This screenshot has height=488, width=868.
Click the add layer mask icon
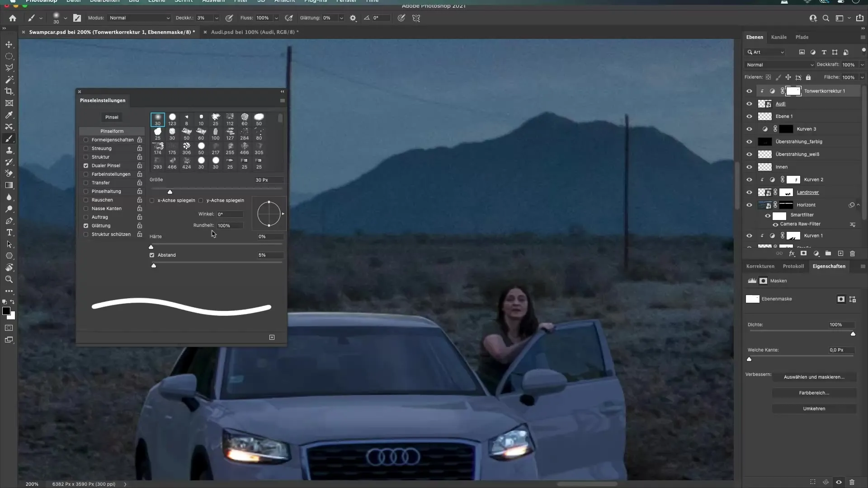804,253
